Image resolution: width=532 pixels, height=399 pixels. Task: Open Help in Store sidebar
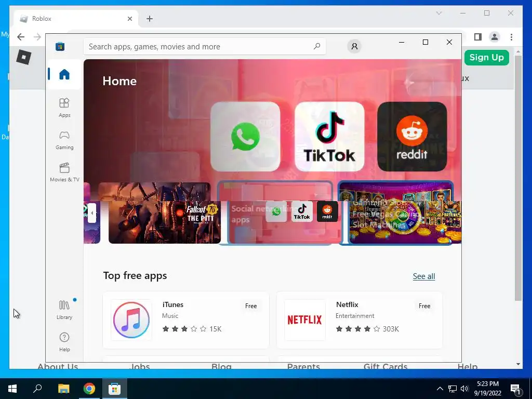(x=64, y=342)
